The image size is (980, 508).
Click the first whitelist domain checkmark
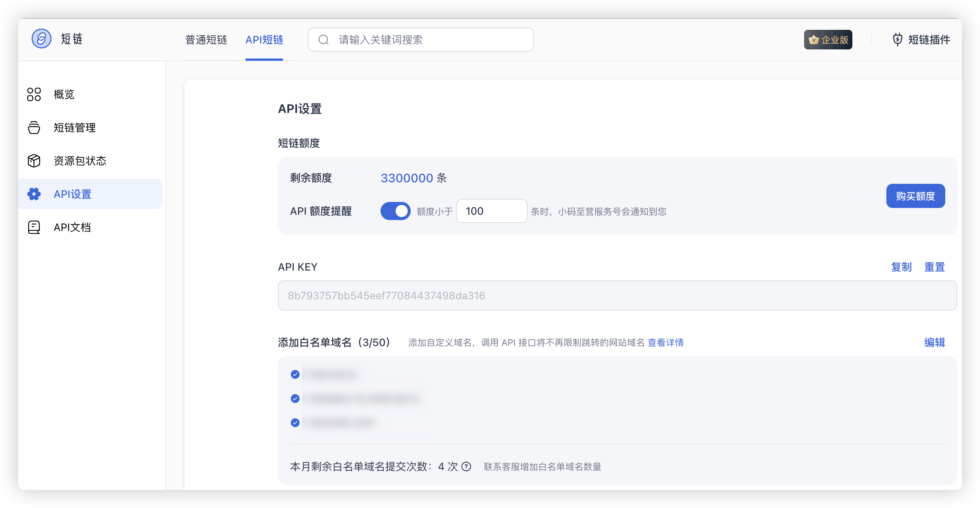pyautogui.click(x=295, y=374)
